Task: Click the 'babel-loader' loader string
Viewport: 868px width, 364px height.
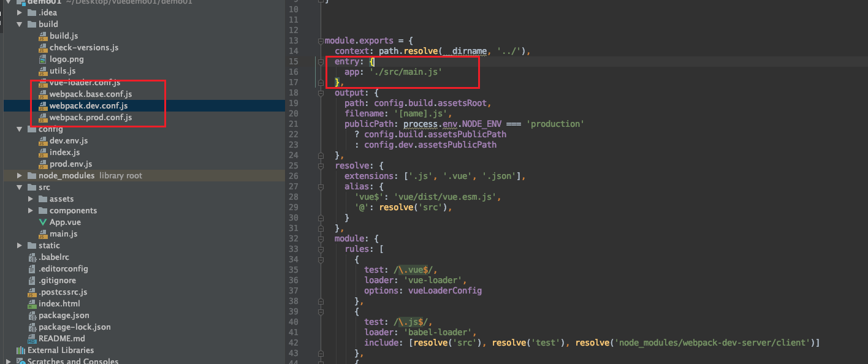Action: click(x=438, y=333)
